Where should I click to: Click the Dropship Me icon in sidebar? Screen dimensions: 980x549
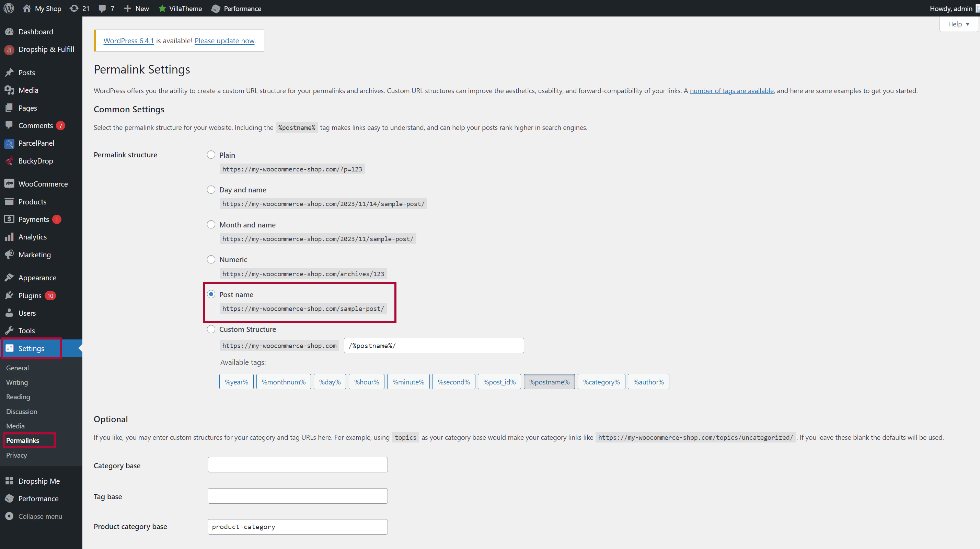(9, 480)
